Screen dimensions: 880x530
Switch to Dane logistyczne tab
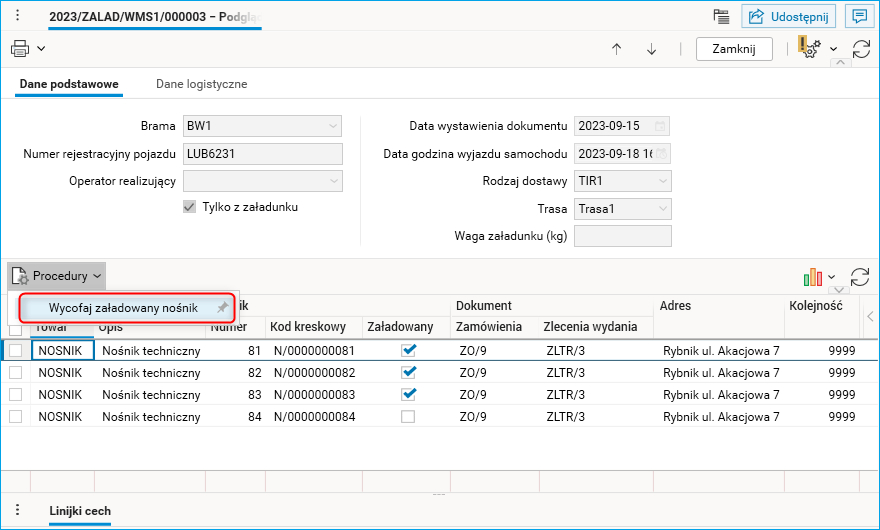(201, 84)
